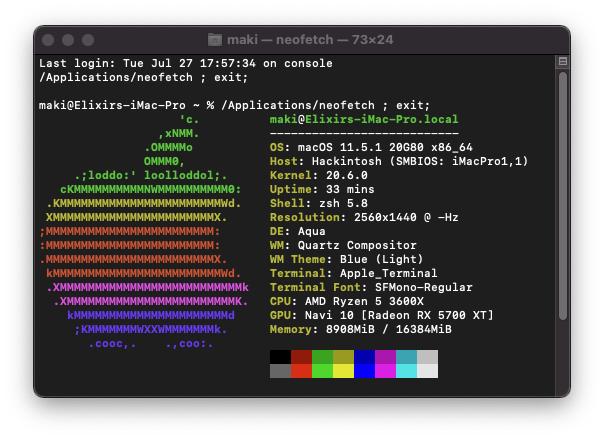Click the folder proxy icon in title bar
The width and height of the screenshot is (604, 439).
(215, 39)
